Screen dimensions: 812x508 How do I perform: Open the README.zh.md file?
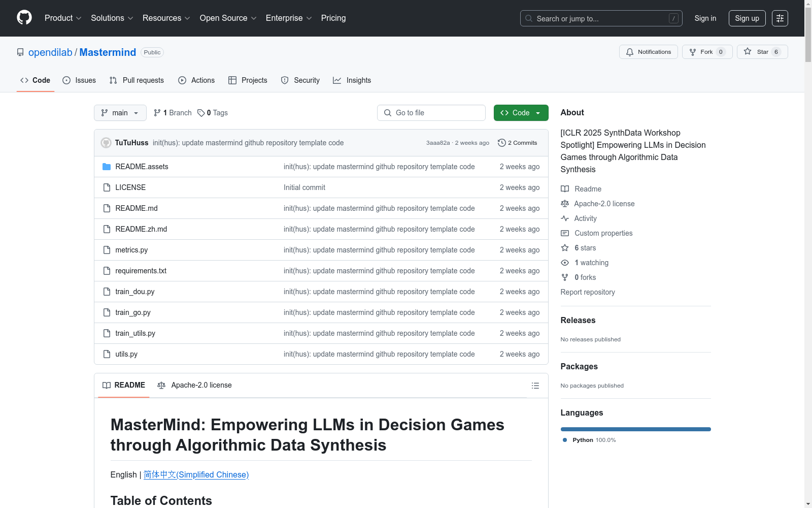[141, 229]
